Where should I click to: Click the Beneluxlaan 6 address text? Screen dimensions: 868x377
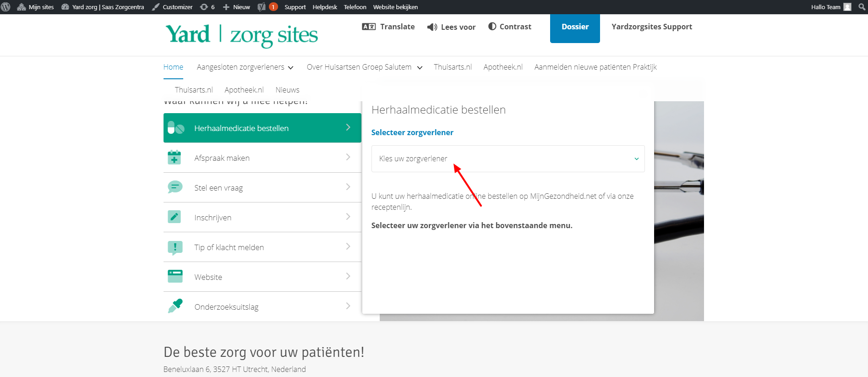pos(235,369)
